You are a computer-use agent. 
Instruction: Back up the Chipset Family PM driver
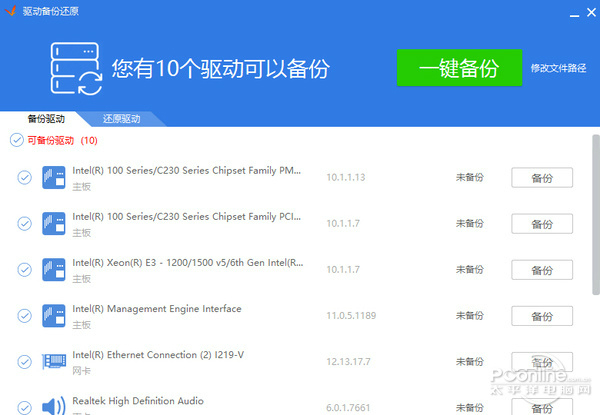pos(542,177)
